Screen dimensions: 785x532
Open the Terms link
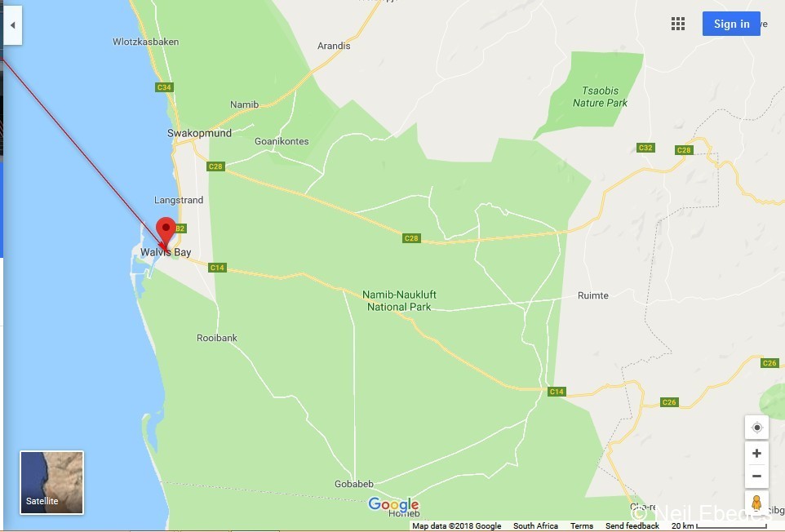click(581, 526)
